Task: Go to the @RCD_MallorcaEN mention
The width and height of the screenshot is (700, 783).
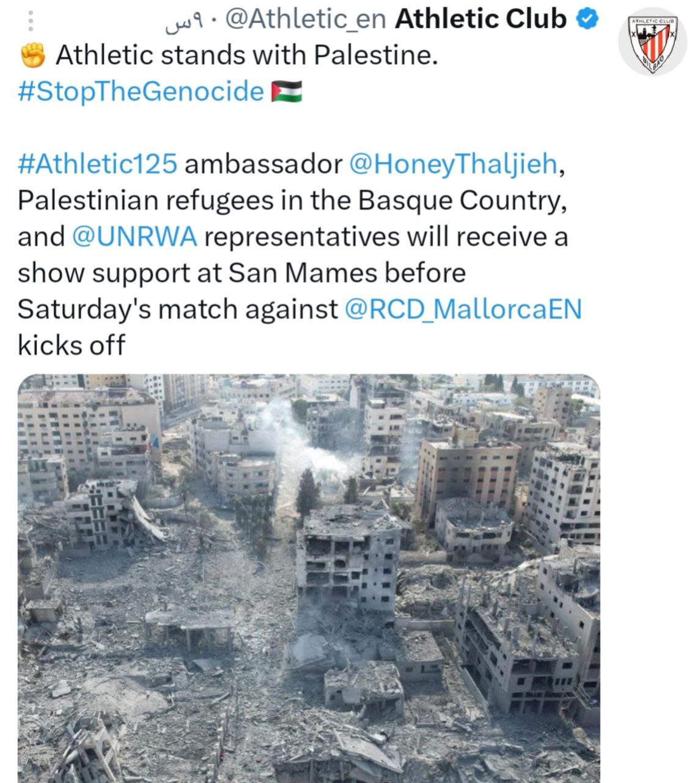Action: tap(463, 309)
